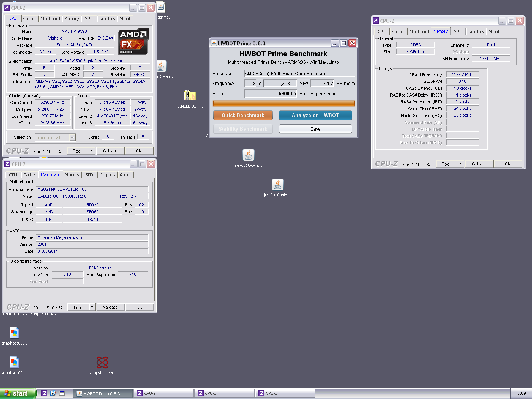Click the CAS# Latency value 7.0 clocks

pos(462,88)
